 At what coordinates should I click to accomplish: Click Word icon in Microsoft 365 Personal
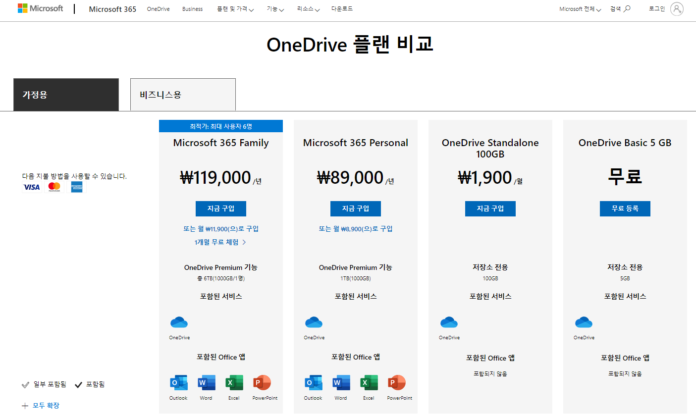click(x=341, y=383)
